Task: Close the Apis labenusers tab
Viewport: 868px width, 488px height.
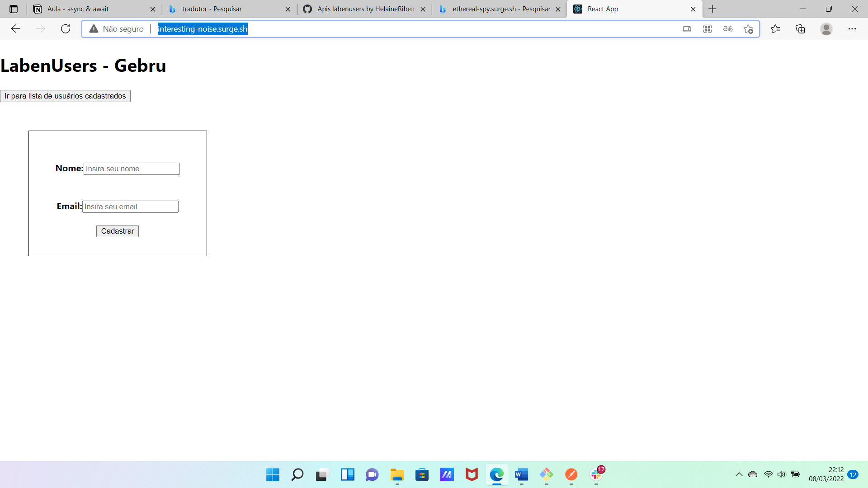Action: coord(423,9)
